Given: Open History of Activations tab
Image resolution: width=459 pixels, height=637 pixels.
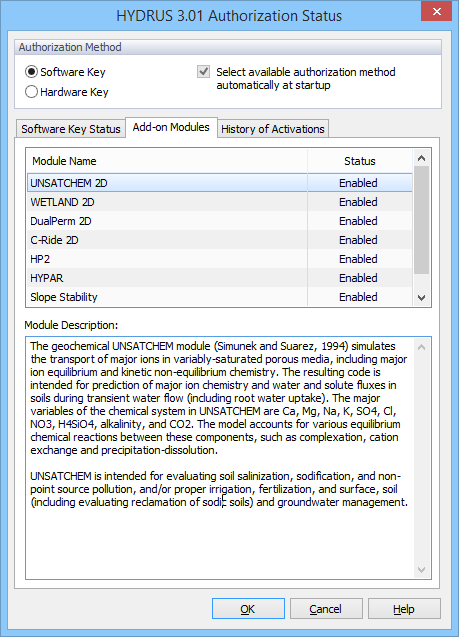Looking at the screenshot, I should point(273,129).
